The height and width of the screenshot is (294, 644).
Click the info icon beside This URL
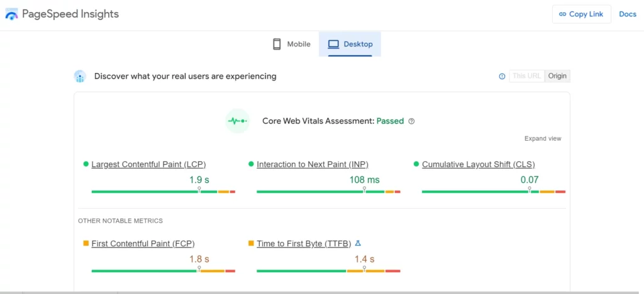point(502,76)
